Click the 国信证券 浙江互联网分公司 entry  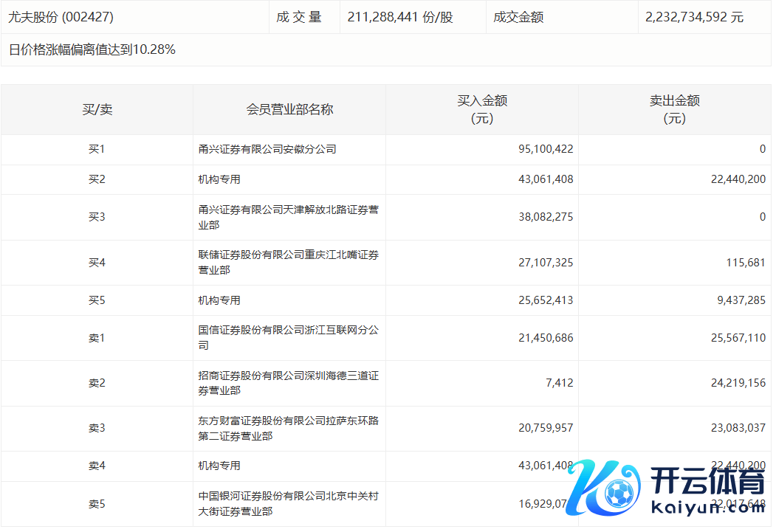coord(288,337)
